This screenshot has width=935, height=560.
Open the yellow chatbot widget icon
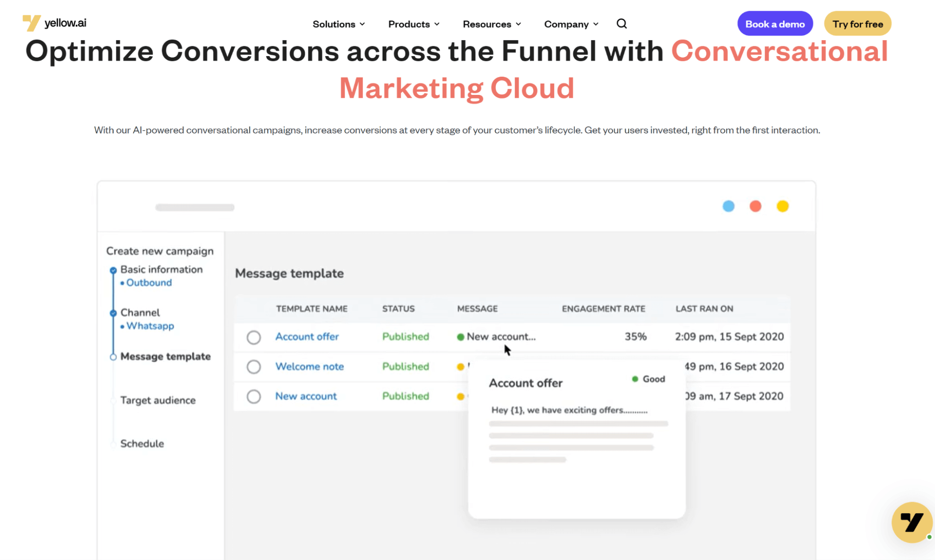pyautogui.click(x=912, y=522)
